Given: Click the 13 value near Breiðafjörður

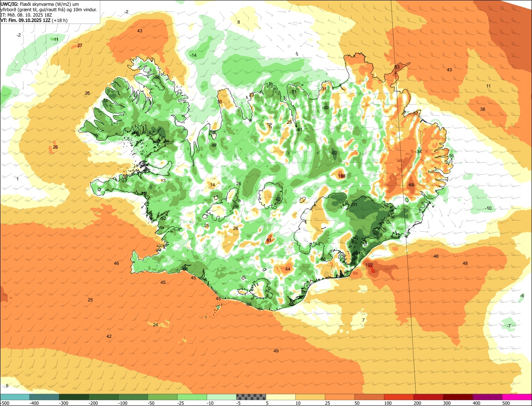Looking at the screenshot, I should tap(163, 181).
